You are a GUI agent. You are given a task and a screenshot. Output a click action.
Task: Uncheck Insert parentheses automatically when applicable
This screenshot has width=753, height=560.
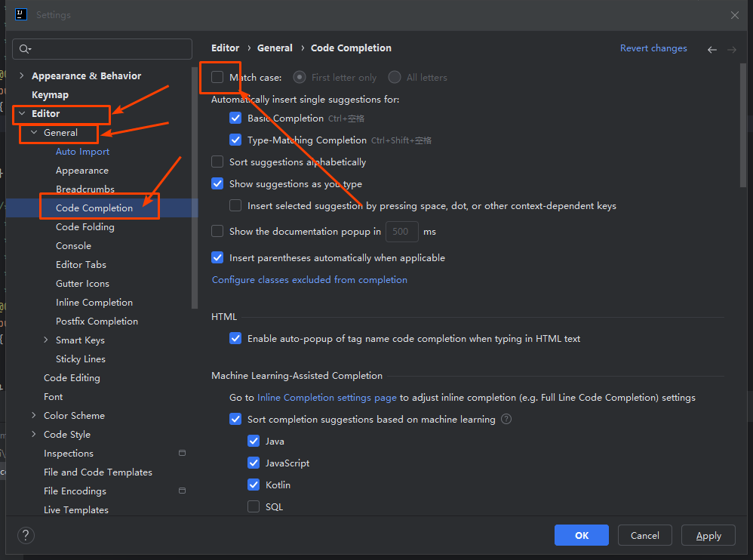(217, 257)
